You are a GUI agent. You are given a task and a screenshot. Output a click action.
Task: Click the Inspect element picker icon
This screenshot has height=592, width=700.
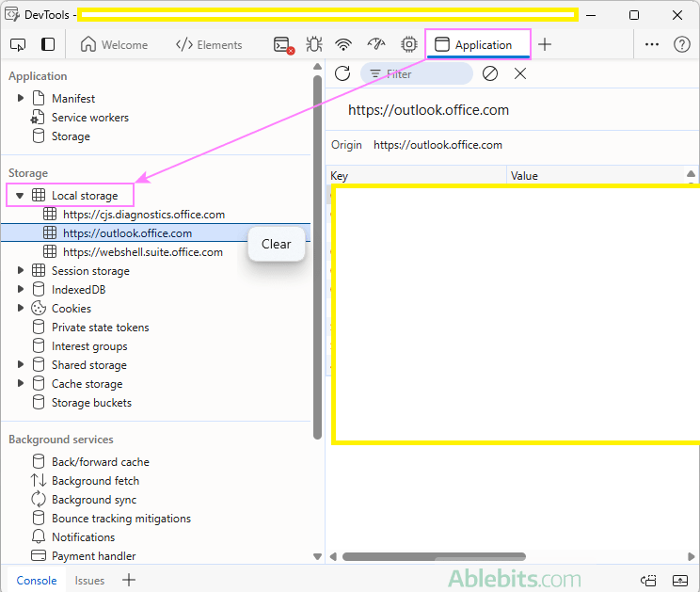pos(18,44)
